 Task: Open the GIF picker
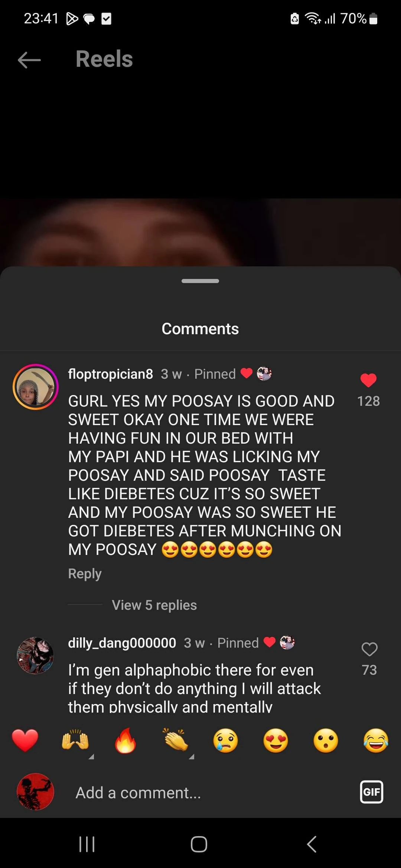(x=372, y=792)
